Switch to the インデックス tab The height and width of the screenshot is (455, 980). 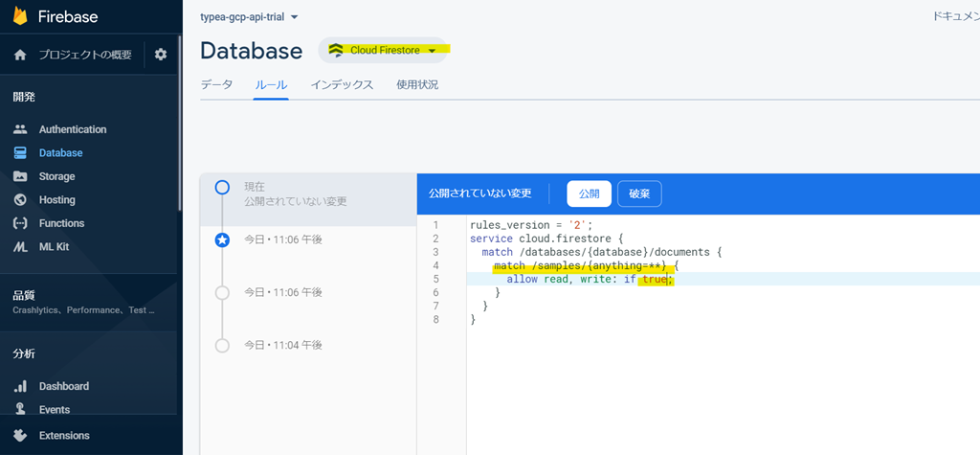click(342, 84)
